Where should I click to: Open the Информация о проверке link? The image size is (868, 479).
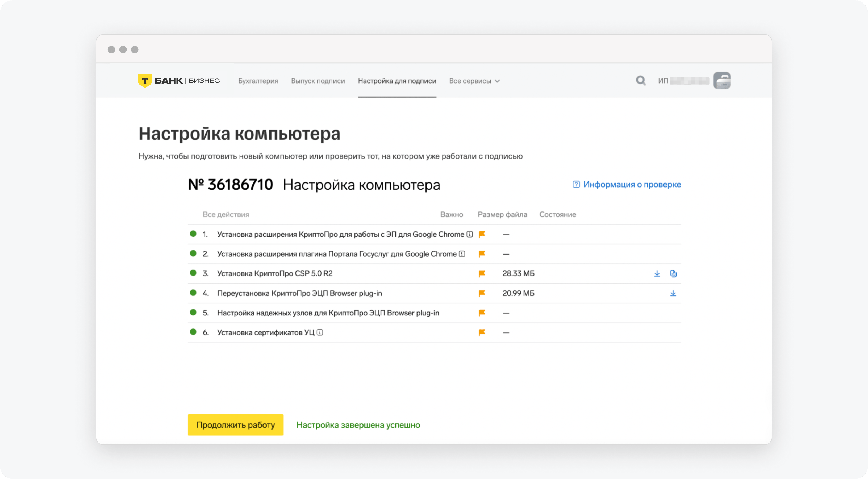(x=632, y=184)
